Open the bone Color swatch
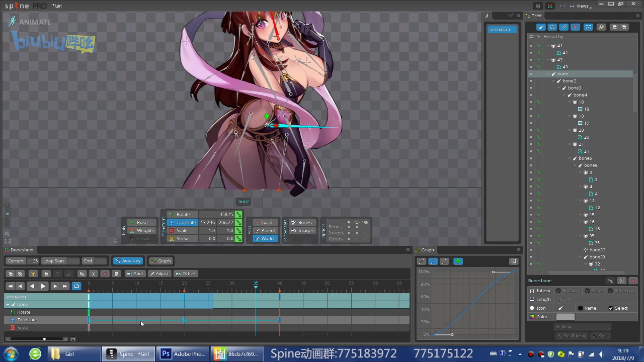Image resolution: width=644 pixels, height=362 pixels. pos(565,317)
